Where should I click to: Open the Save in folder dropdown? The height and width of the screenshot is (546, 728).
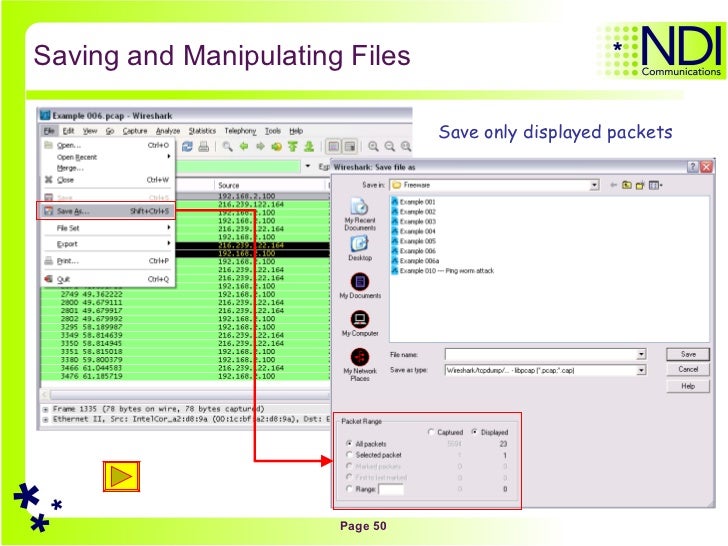[x=594, y=185]
